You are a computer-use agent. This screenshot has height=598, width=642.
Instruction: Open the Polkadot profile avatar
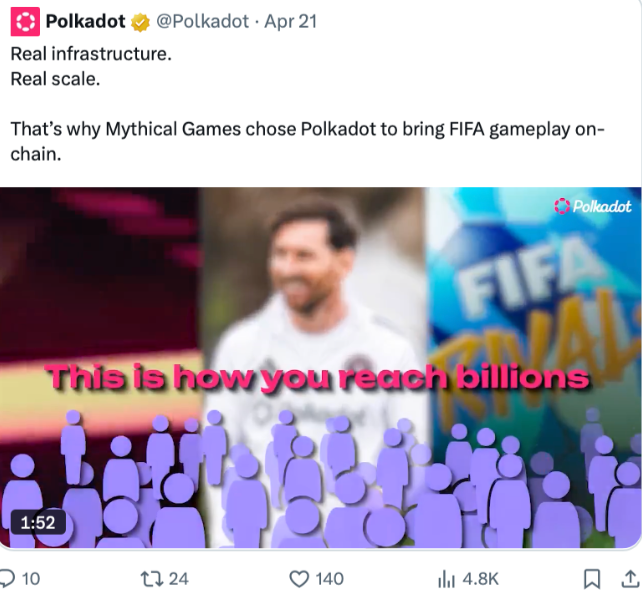[25, 21]
